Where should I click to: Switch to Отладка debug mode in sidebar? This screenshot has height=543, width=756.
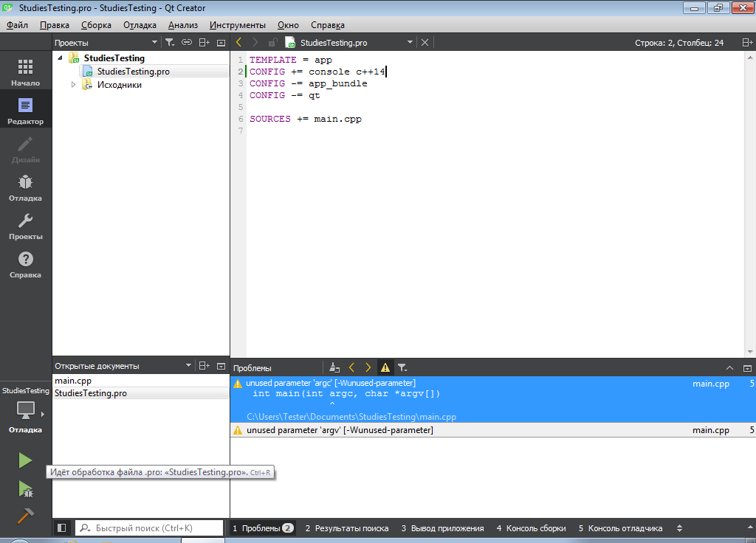[x=26, y=188]
